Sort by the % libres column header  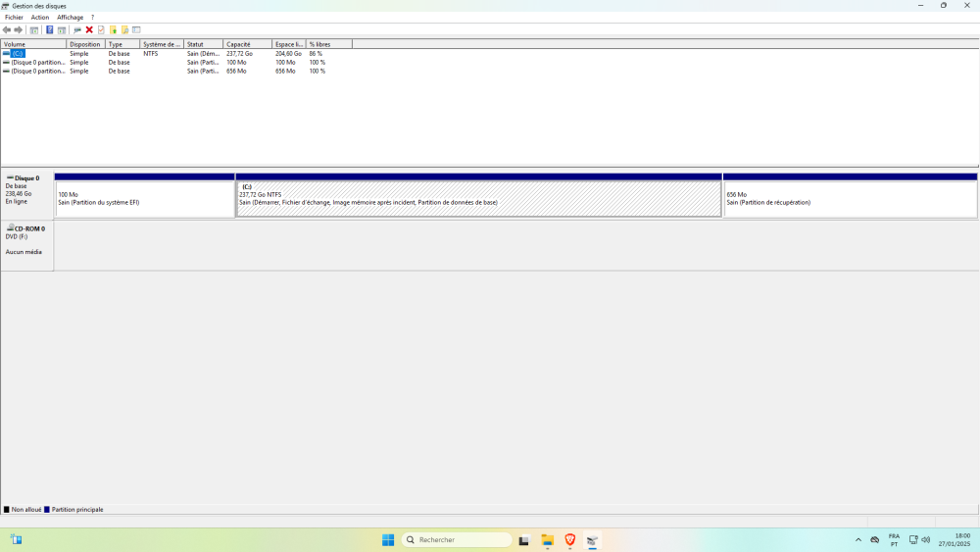point(329,44)
